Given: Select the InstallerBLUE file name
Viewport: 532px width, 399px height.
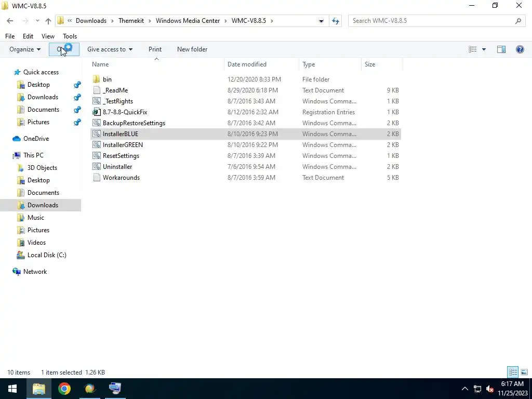Looking at the screenshot, I should coord(121,134).
